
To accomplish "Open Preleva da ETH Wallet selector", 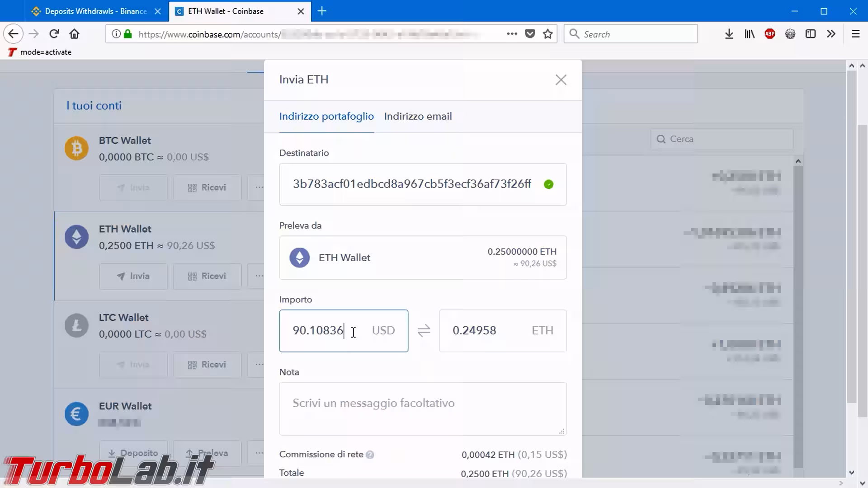I will point(422,258).
